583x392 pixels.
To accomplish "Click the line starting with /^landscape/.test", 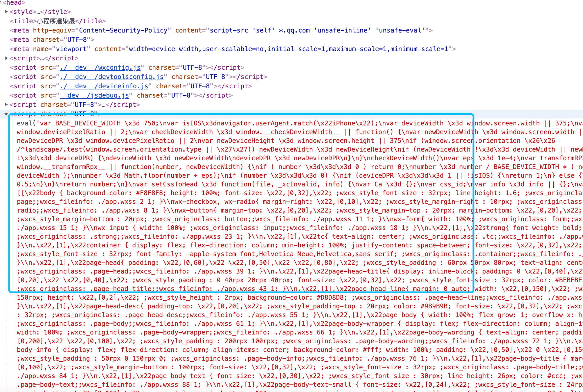I will [300, 150].
